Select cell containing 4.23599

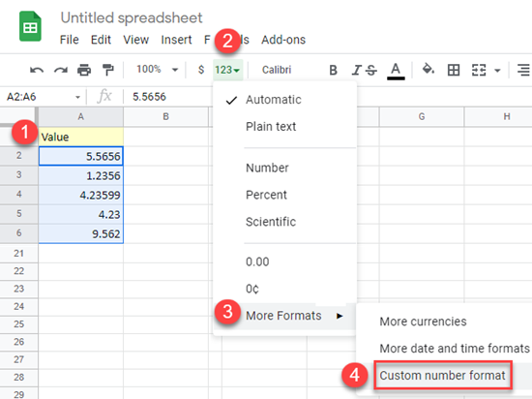[80, 195]
